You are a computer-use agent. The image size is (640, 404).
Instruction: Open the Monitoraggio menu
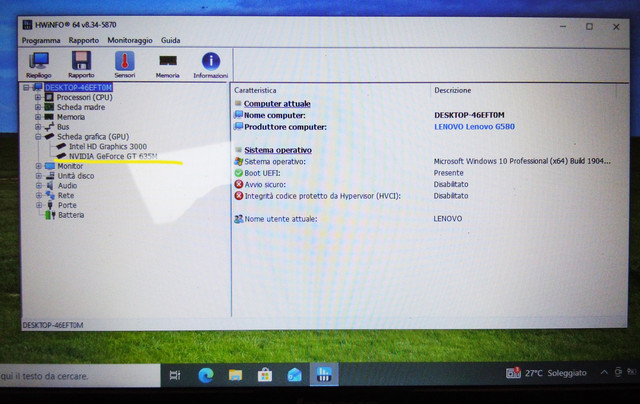pyautogui.click(x=130, y=40)
